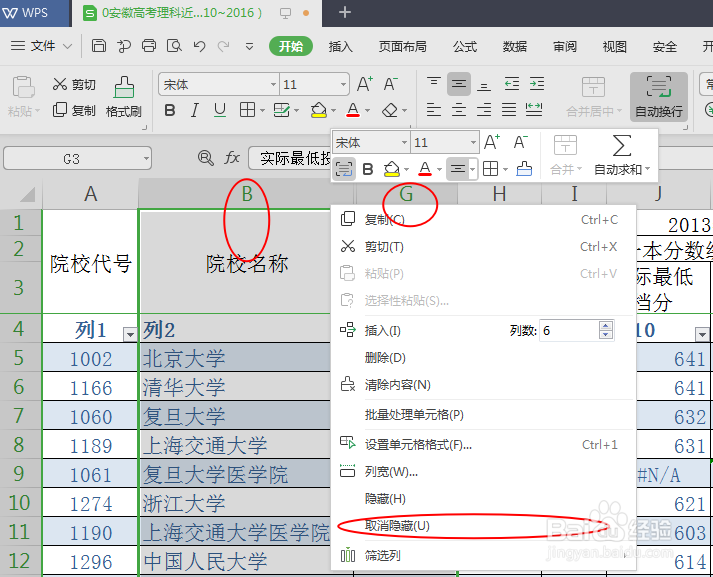713x577 pixels.
Task: Open a new document tab with plus
Action: pyautogui.click(x=345, y=12)
